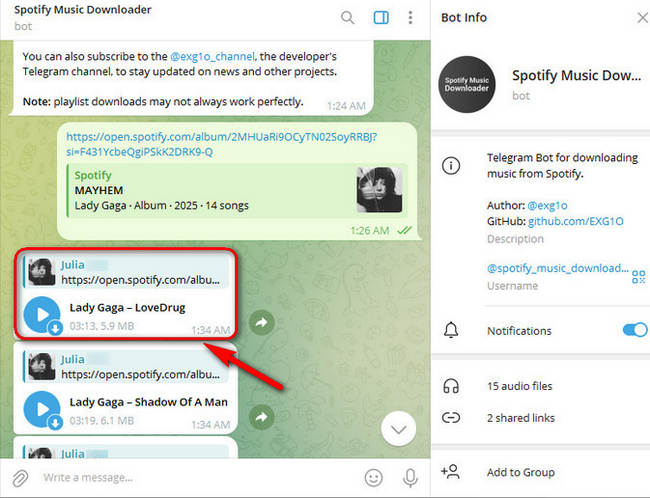Screen dimensions: 650x498
Task: Open the github.com/EXG1O link
Action: 575,221
